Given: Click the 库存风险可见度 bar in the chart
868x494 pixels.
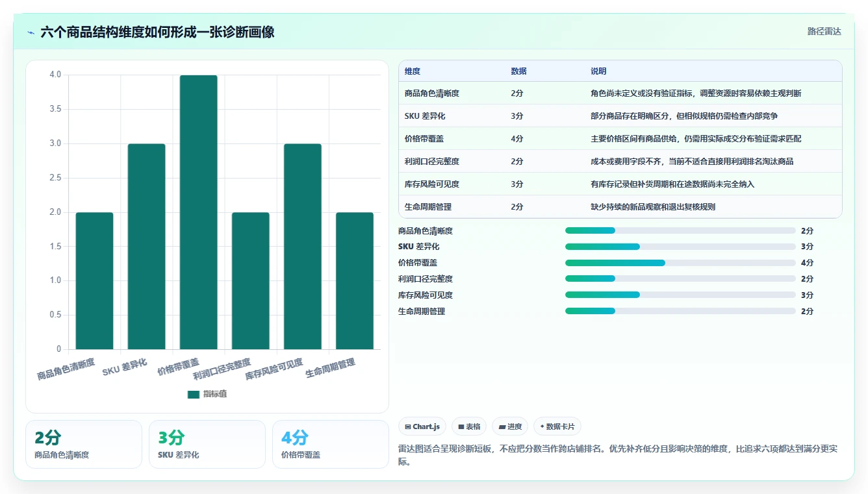Looking at the screenshot, I should pyautogui.click(x=303, y=247).
